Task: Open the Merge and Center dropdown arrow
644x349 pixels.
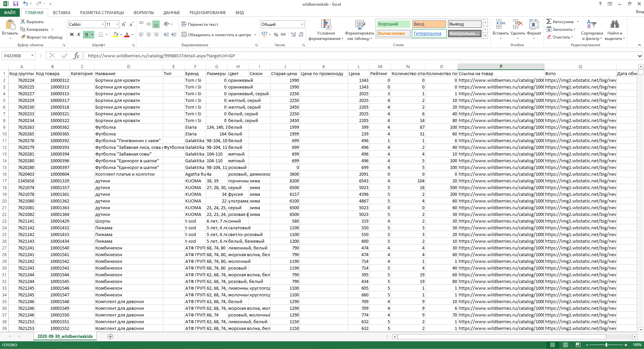Action: click(x=255, y=35)
